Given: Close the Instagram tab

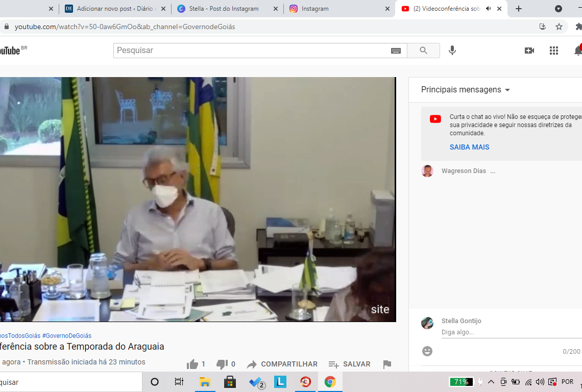Looking at the screenshot, I should pyautogui.click(x=387, y=9).
